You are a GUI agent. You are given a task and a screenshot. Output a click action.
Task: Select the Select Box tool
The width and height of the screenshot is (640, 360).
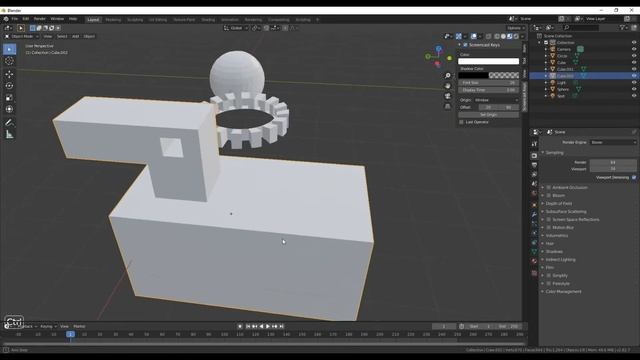[9, 49]
